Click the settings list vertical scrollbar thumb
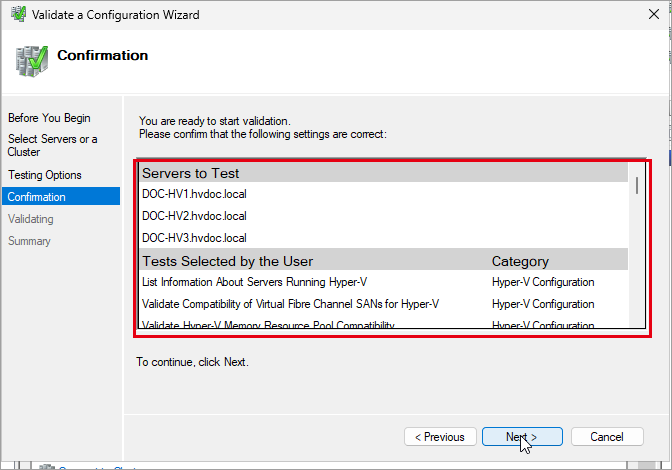The width and height of the screenshot is (672, 470). pos(637,186)
